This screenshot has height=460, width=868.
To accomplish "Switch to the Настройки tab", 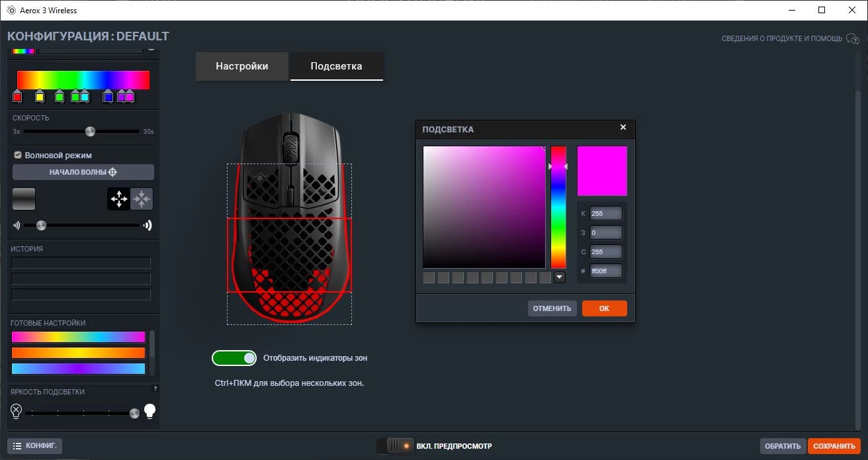I will pyautogui.click(x=242, y=66).
